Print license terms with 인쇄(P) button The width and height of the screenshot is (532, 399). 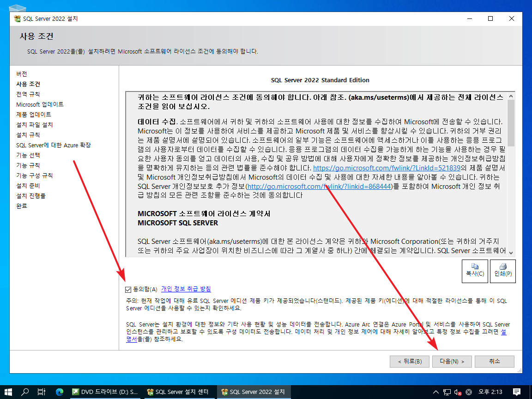503,271
